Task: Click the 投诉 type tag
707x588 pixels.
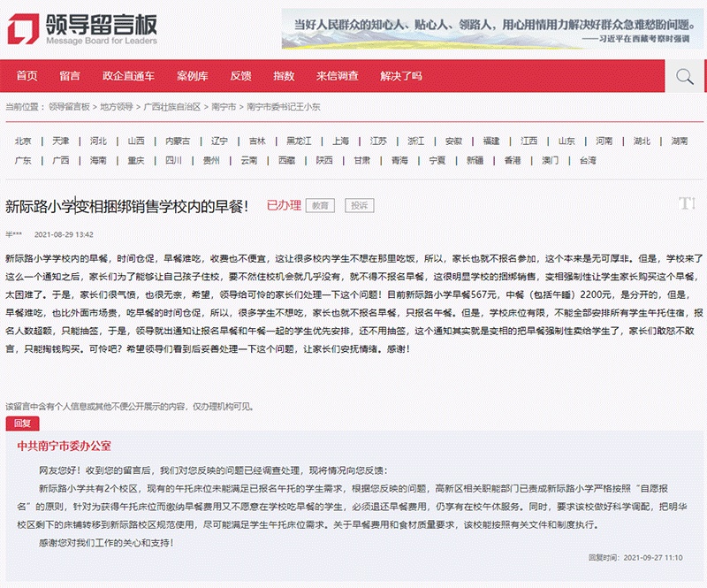Action: [360, 205]
